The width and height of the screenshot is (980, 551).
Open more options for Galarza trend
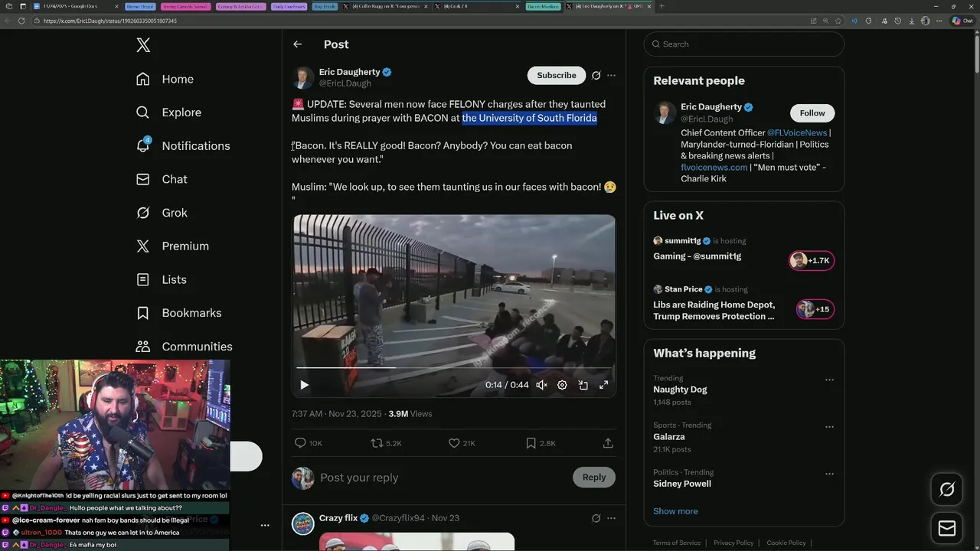[x=829, y=426]
